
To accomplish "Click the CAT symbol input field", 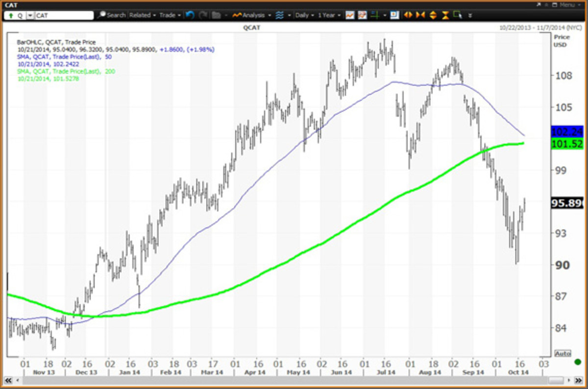I will click(x=64, y=15).
